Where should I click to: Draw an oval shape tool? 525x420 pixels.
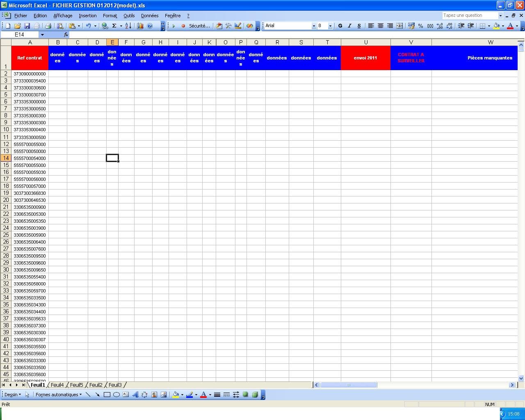click(116, 395)
